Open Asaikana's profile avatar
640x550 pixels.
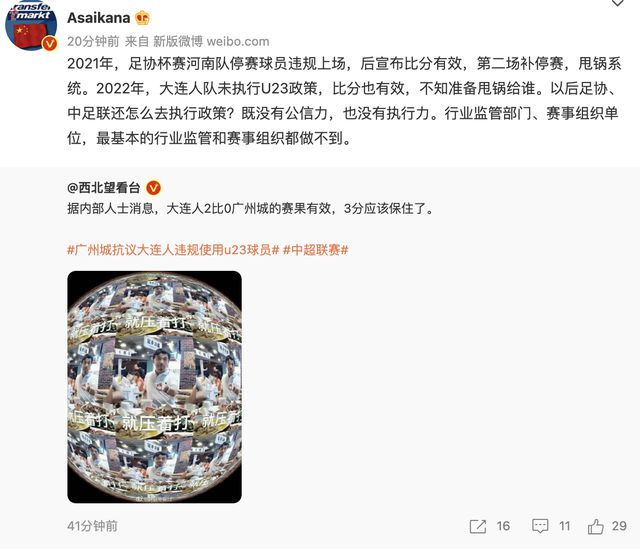31,24
